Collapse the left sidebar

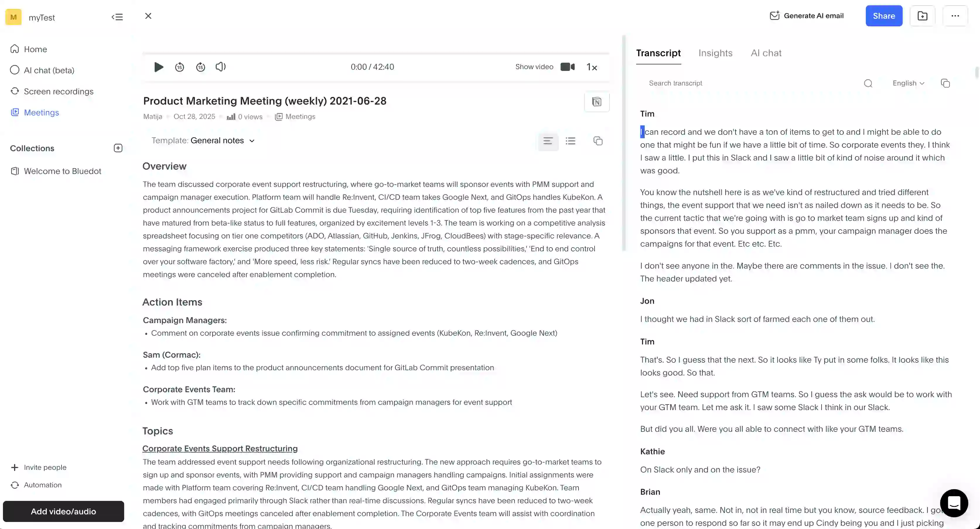point(117,17)
